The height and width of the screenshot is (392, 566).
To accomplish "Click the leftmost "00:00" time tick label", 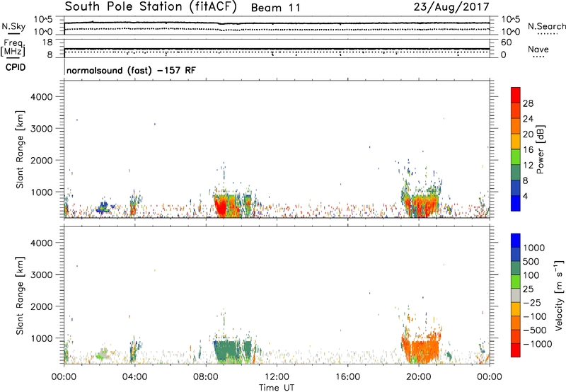I will [x=64, y=377].
